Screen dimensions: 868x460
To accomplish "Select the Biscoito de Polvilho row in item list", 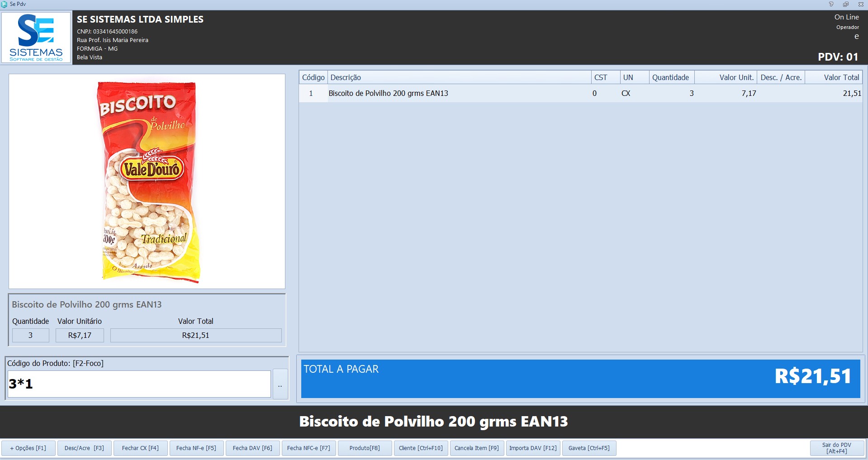I will click(452, 93).
